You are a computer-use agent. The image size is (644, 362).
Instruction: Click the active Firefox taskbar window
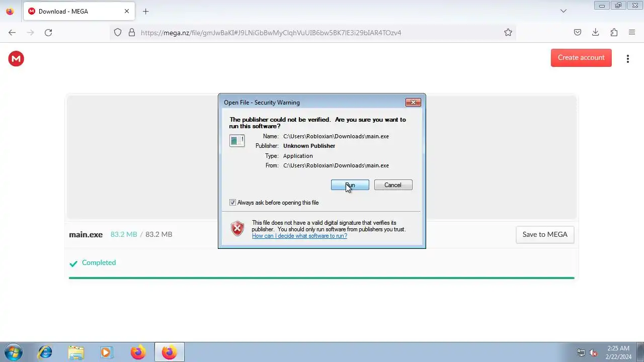[169, 352]
